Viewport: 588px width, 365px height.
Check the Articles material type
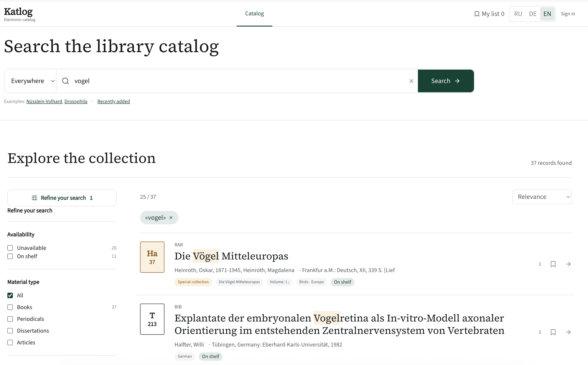pos(10,343)
